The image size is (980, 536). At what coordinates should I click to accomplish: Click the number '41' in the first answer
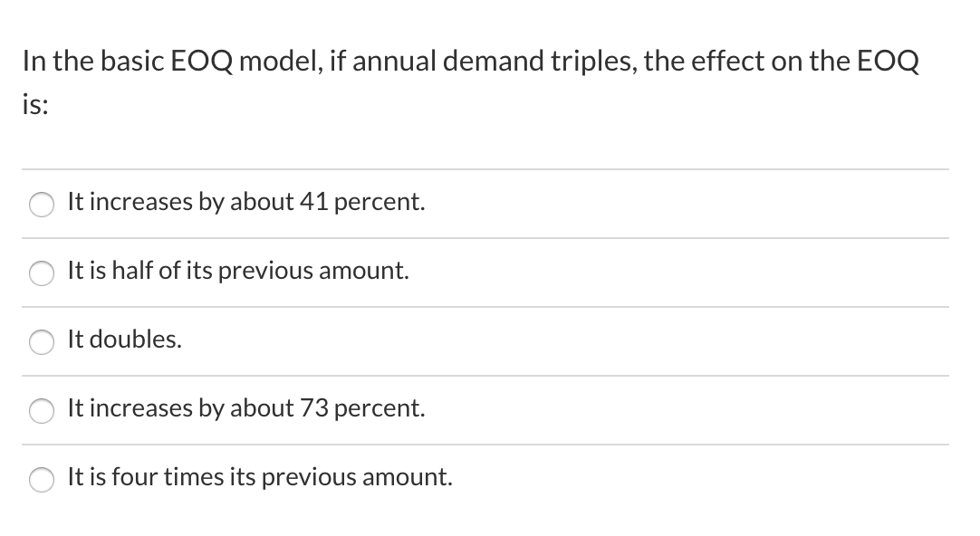314,202
